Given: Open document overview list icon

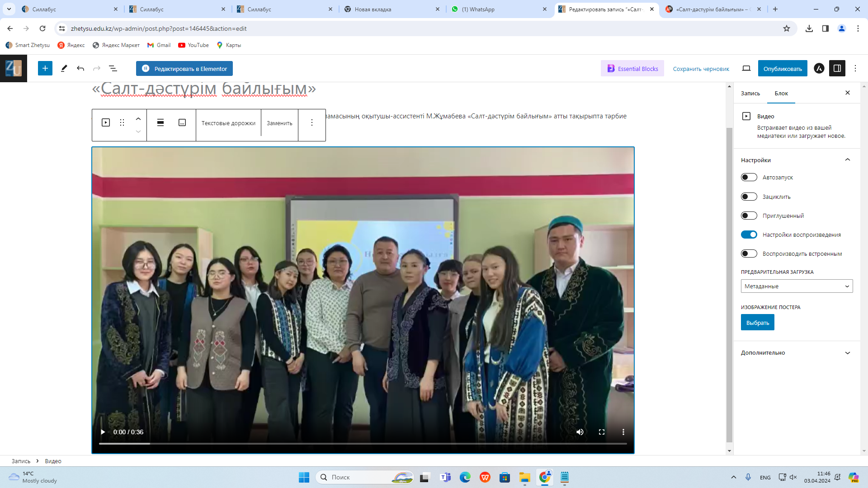Looking at the screenshot, I should click(113, 68).
